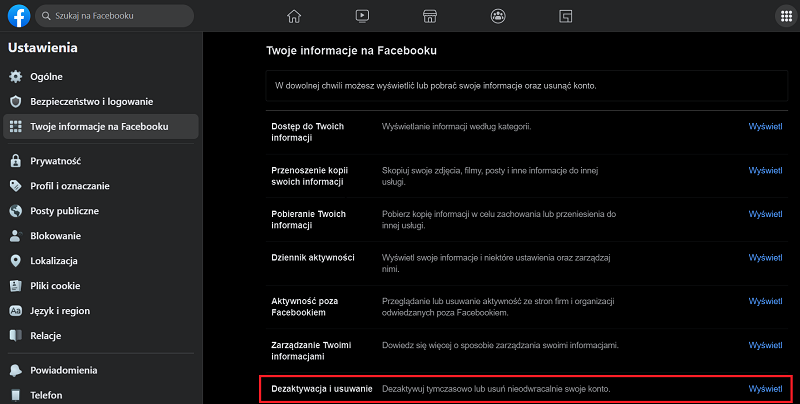Click the book icon for Relacje

coord(16,336)
